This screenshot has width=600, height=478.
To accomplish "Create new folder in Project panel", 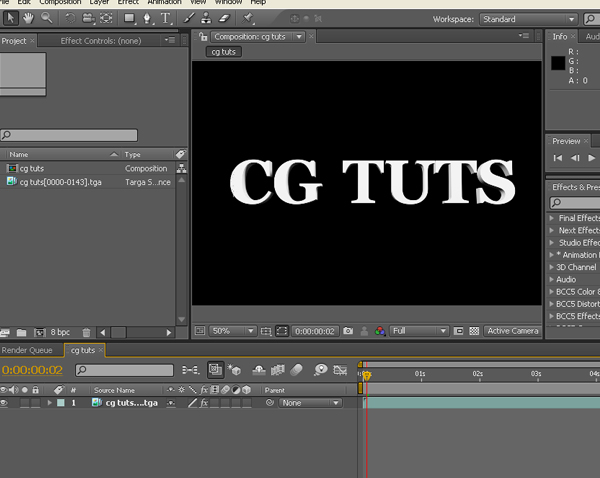I will point(21,332).
